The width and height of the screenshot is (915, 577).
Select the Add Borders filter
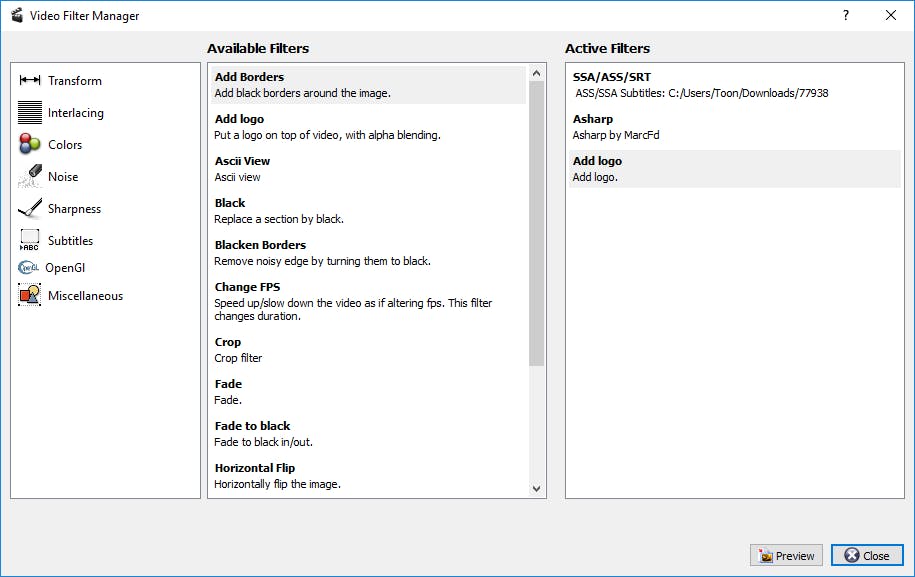tap(368, 85)
